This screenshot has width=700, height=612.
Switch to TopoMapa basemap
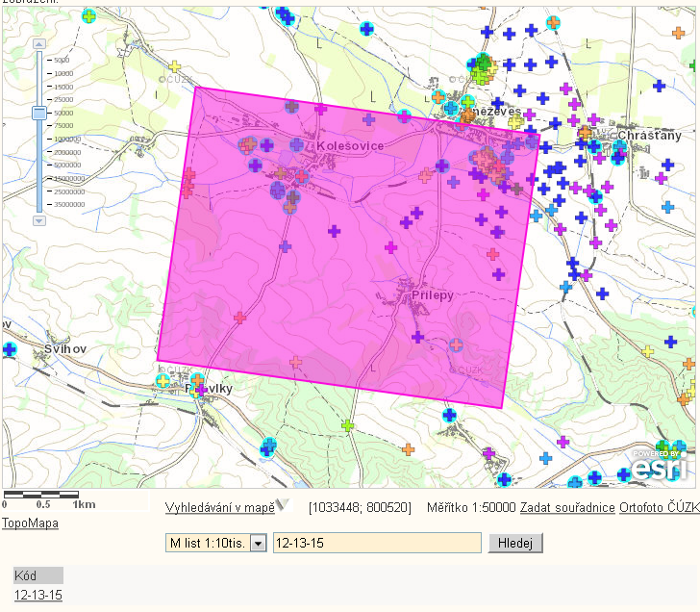pyautogui.click(x=30, y=523)
